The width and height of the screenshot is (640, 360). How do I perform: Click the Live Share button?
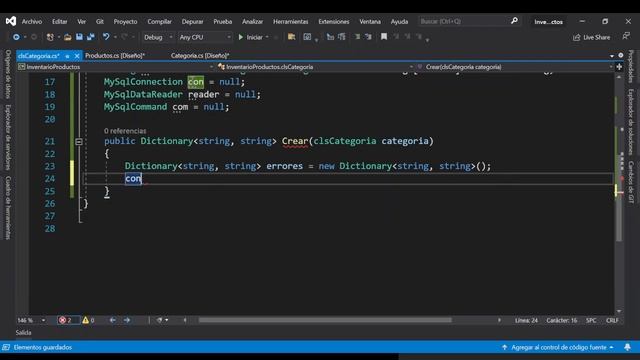(591, 38)
